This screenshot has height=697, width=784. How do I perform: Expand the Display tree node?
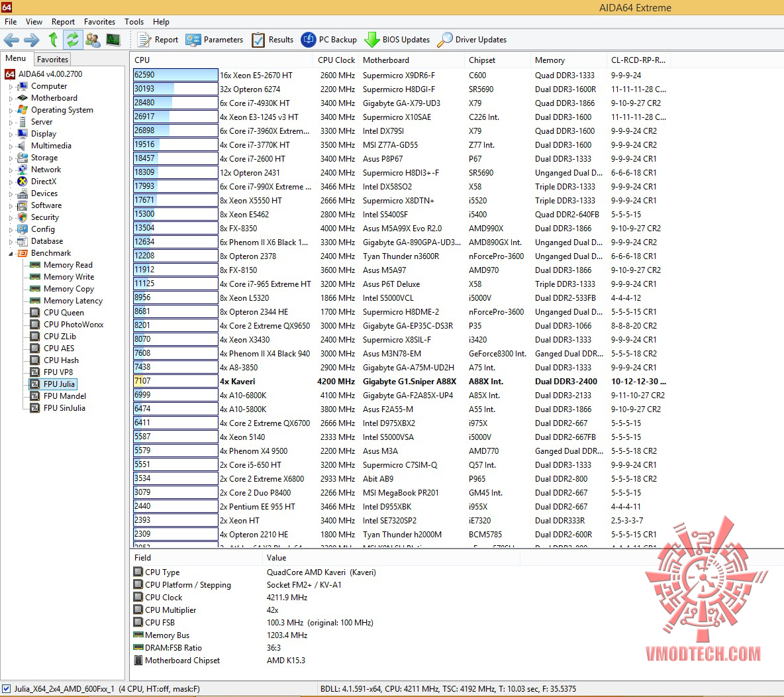(x=11, y=134)
